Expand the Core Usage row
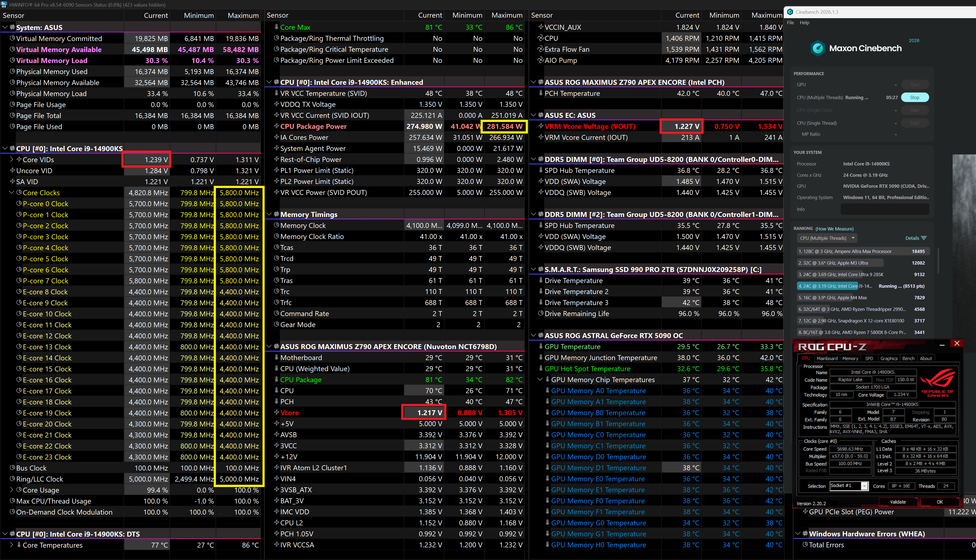 point(12,490)
